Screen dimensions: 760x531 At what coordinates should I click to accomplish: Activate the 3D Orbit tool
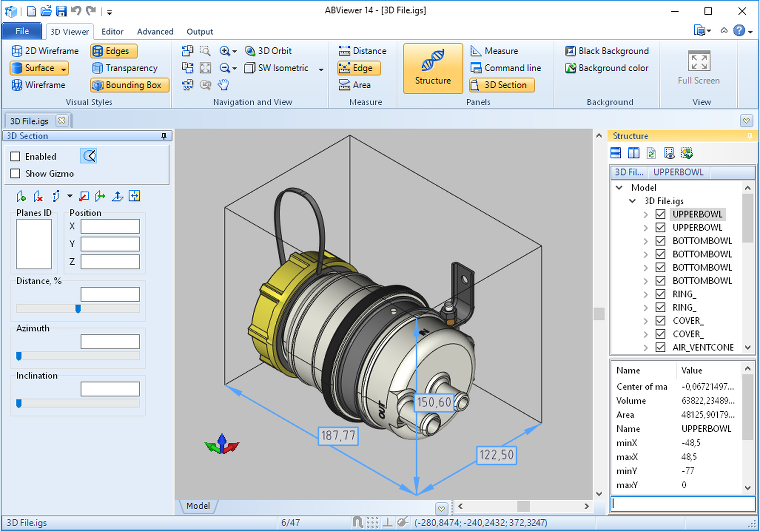click(269, 51)
